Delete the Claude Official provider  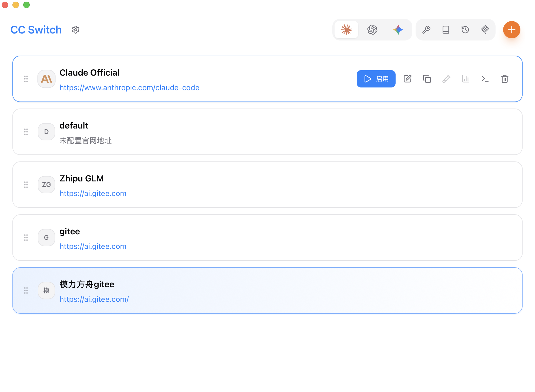(505, 79)
